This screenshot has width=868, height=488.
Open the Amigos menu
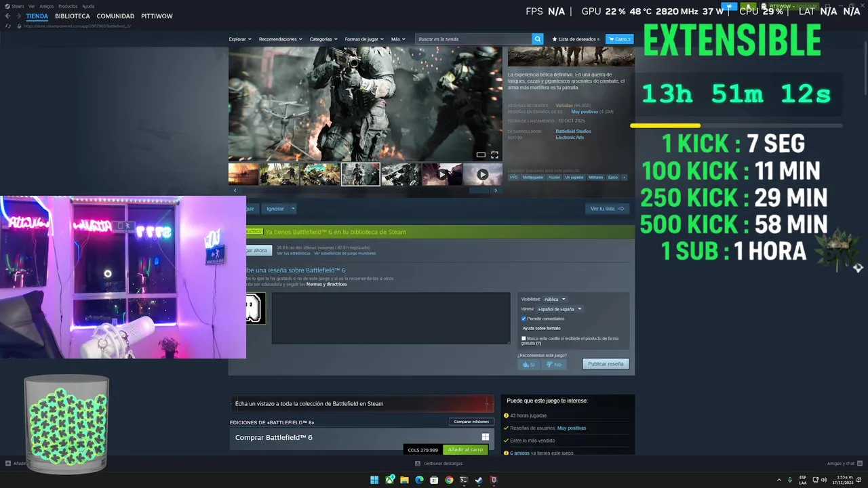pyautogui.click(x=47, y=6)
